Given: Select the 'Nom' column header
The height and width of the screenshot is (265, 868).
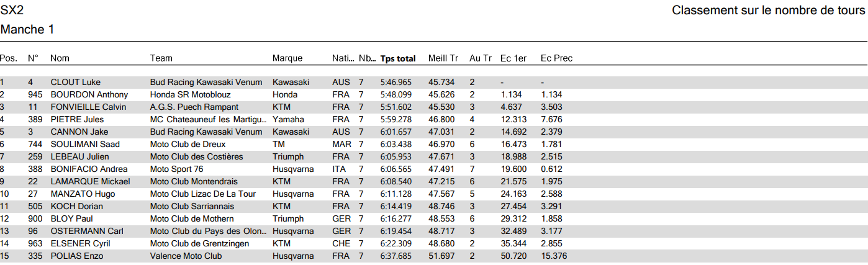Looking at the screenshot, I should click(x=60, y=58).
